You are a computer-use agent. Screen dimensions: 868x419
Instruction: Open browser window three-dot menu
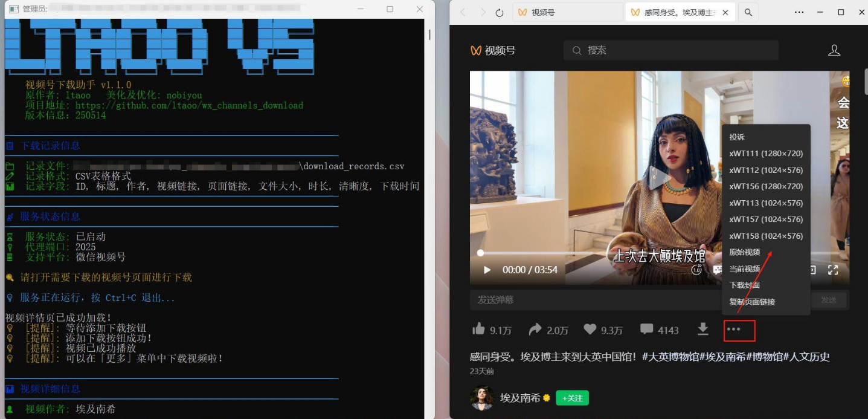click(x=799, y=12)
